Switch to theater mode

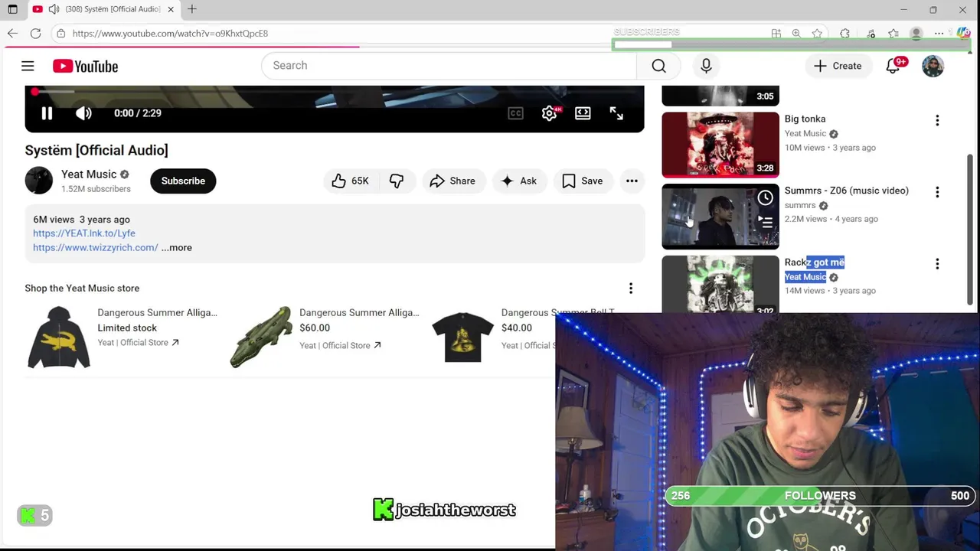click(583, 113)
